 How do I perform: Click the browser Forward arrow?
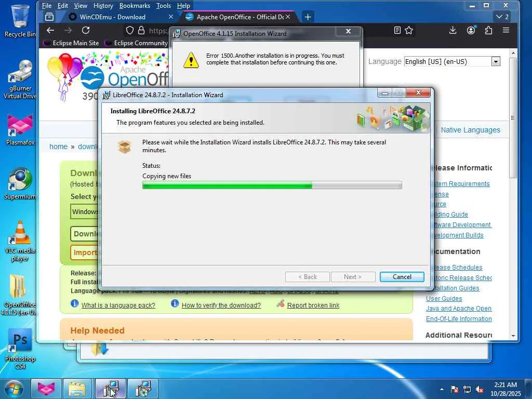(x=68, y=30)
